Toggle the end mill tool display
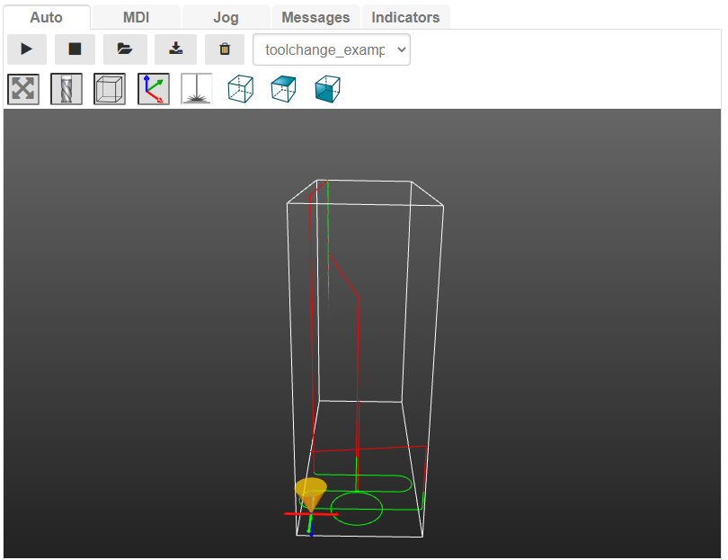This screenshot has height=560, width=728. point(67,89)
